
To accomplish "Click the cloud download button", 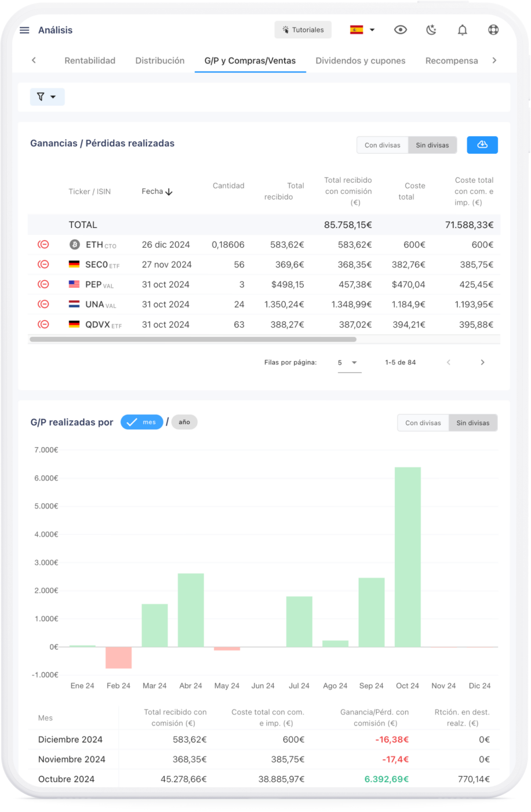I will pos(482,145).
